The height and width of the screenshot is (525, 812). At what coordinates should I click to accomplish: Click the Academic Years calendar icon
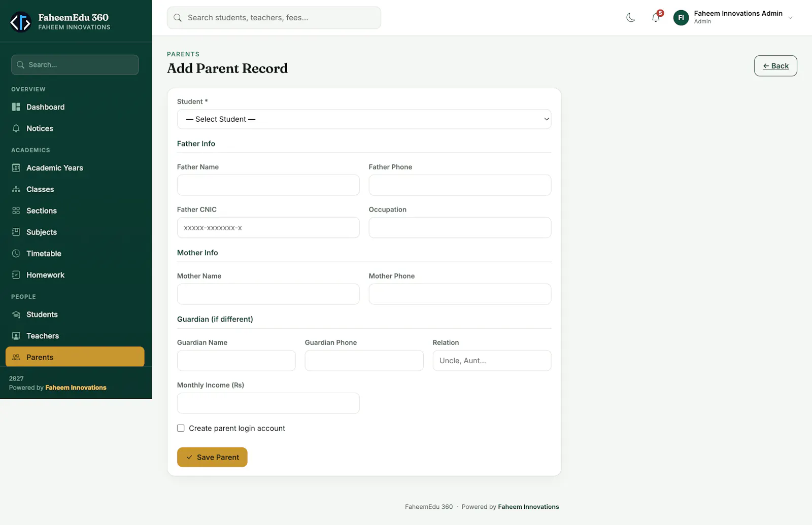[x=16, y=168]
